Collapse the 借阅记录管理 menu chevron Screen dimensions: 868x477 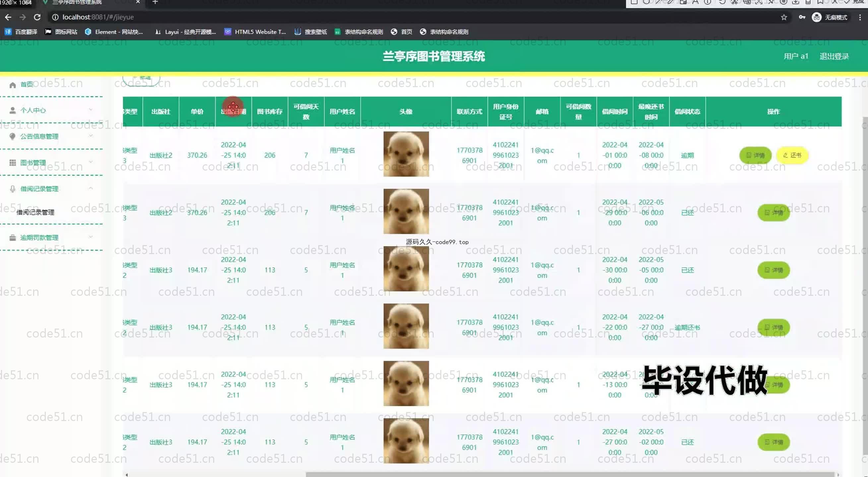[x=91, y=188]
